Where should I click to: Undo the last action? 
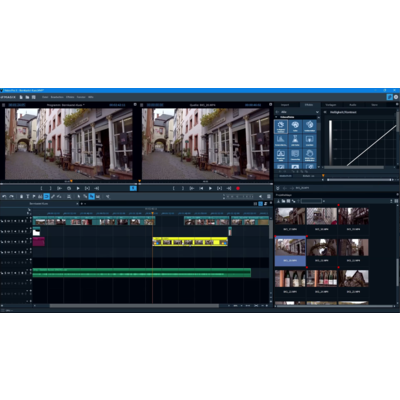point(4,197)
